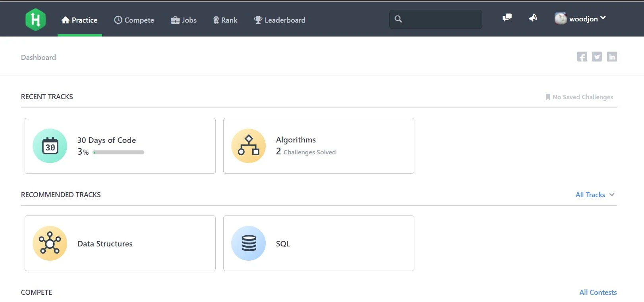Click the RECENT TRACKS heading
Viewport: 644px width, 302px height.
(47, 97)
